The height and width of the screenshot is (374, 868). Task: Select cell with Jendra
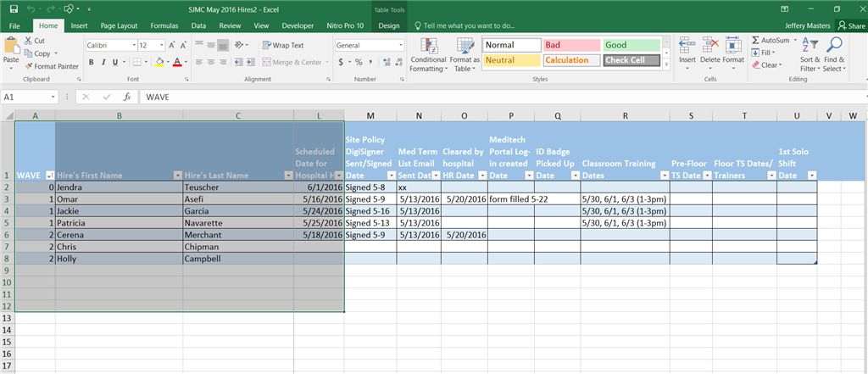pos(119,187)
